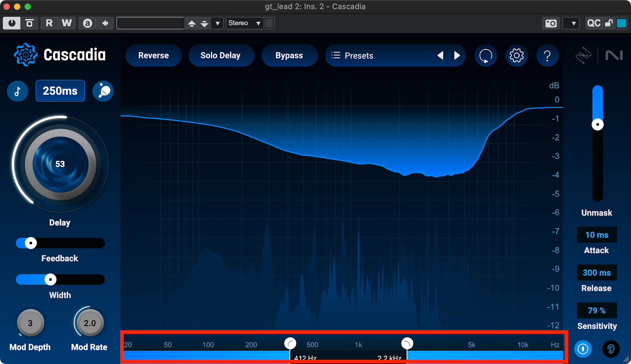Click the 79 % Sensitivity value

tap(597, 310)
